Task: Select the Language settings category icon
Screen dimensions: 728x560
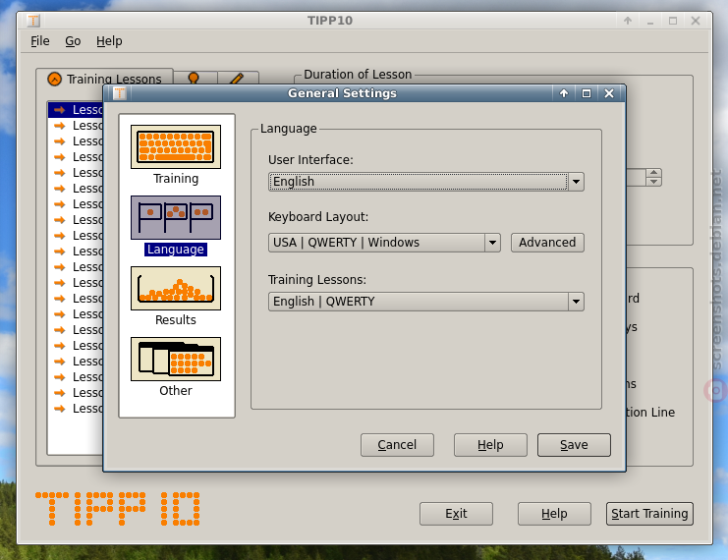Action: pos(176,217)
